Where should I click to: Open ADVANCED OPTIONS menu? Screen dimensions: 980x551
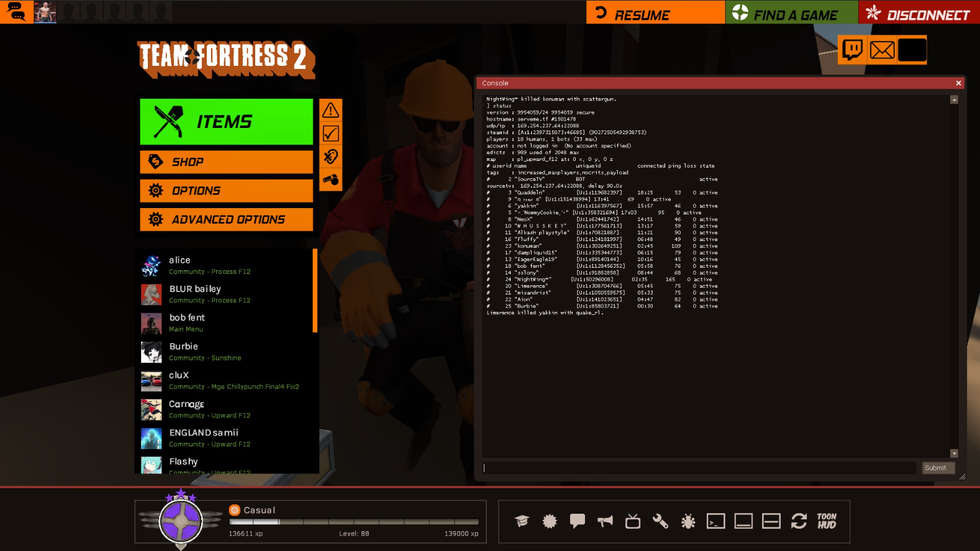[x=226, y=219]
